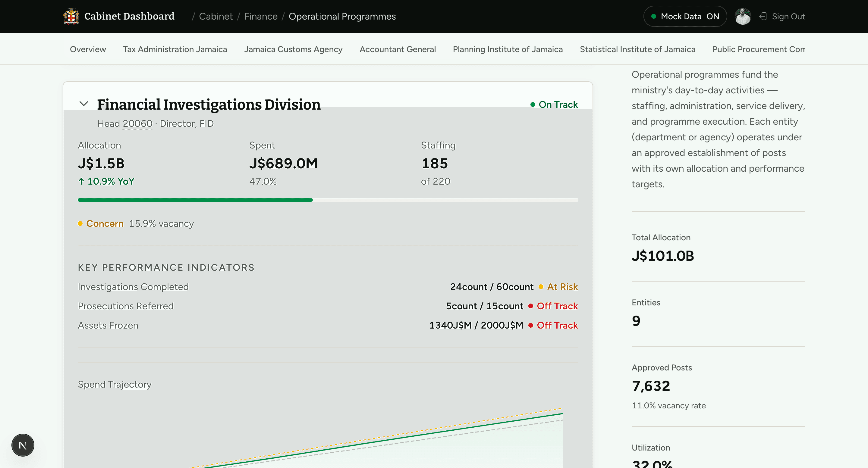Click the Financial Investigations Division heading

point(209,105)
